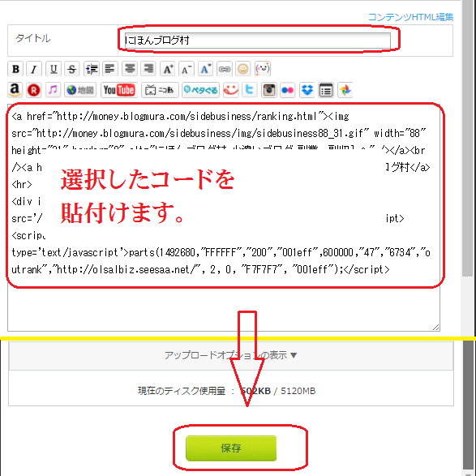
Task: Open the コンテンツHTML編集 link
Action: pyautogui.click(x=411, y=17)
